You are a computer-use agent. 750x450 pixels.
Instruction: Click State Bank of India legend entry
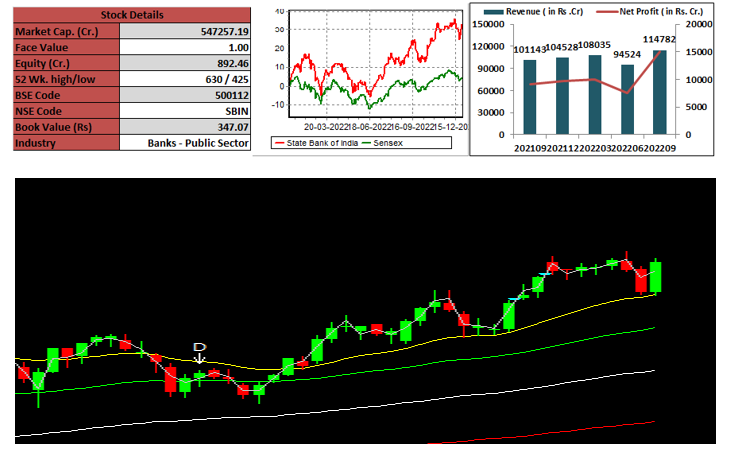316,143
